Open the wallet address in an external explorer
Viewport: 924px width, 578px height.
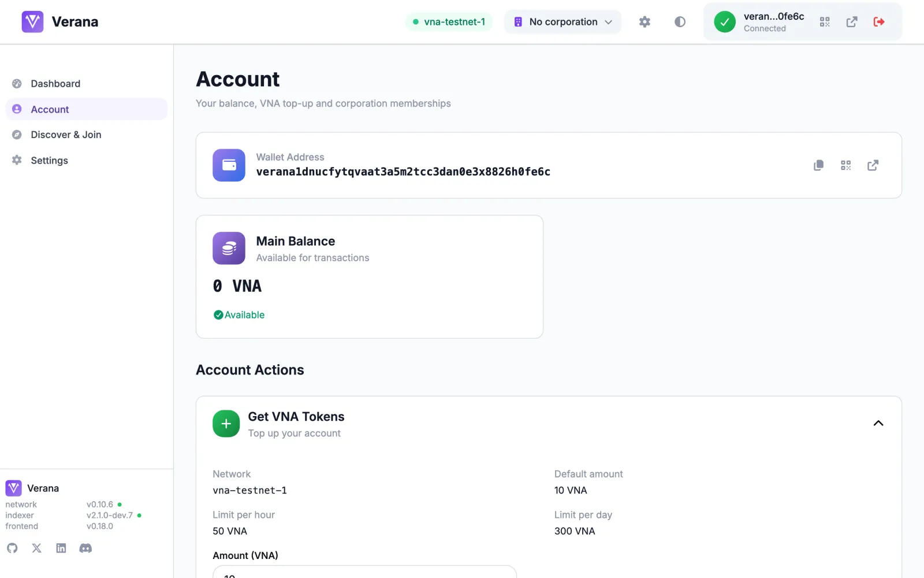pyautogui.click(x=873, y=165)
